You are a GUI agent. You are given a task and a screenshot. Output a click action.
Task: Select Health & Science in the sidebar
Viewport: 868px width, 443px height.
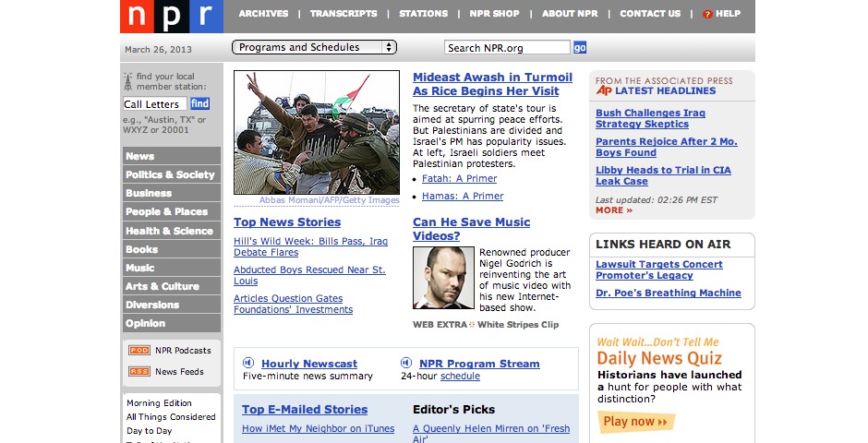172,231
